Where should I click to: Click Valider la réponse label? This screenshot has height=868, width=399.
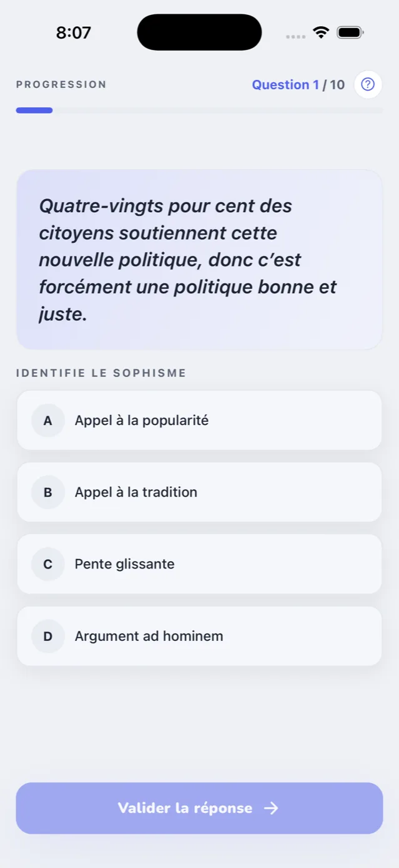(x=185, y=808)
